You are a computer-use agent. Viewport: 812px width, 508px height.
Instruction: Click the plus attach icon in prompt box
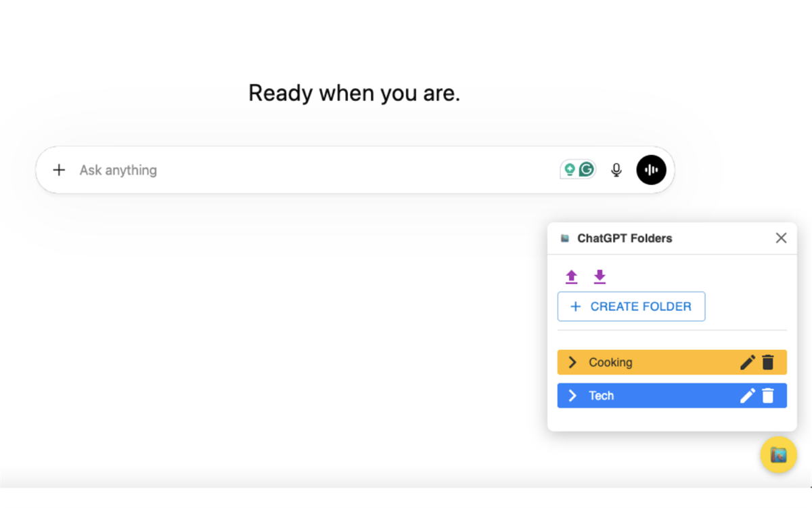click(59, 170)
